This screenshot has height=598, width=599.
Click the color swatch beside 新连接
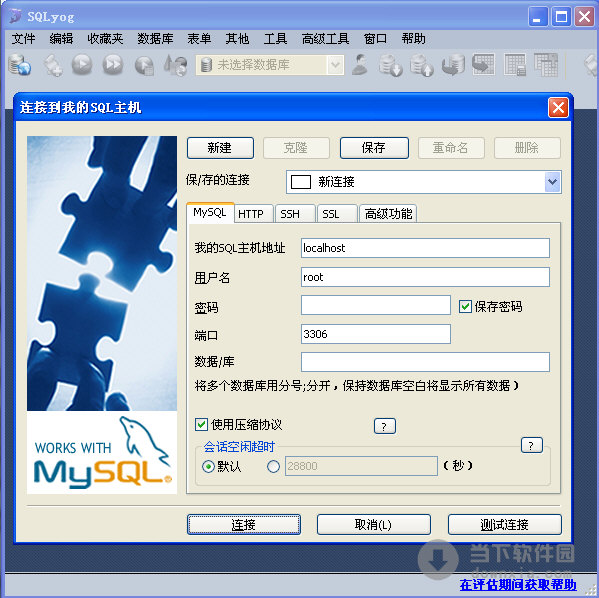point(301,182)
